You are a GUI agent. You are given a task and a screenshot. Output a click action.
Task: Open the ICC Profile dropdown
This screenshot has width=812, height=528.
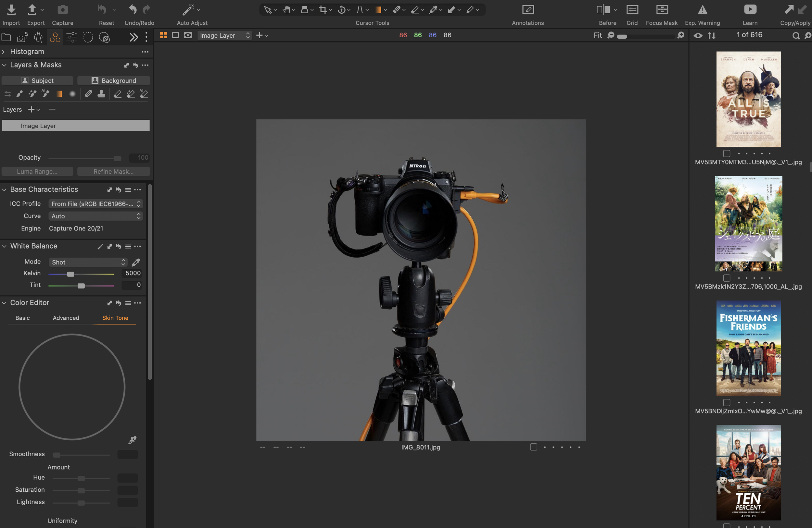click(95, 204)
